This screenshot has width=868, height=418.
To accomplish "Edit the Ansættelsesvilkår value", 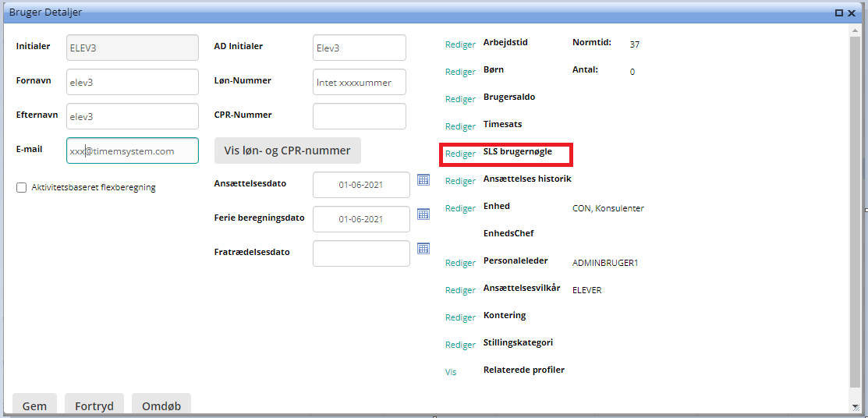I will point(460,290).
